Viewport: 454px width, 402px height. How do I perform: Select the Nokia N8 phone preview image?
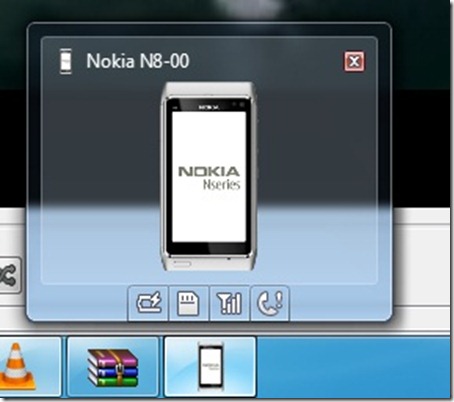[209, 176]
